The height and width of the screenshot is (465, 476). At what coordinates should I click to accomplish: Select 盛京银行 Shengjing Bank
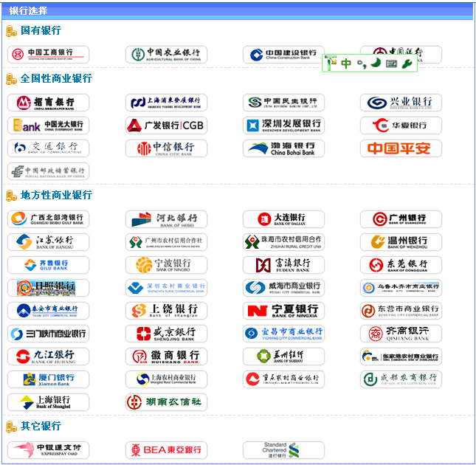tap(166, 334)
